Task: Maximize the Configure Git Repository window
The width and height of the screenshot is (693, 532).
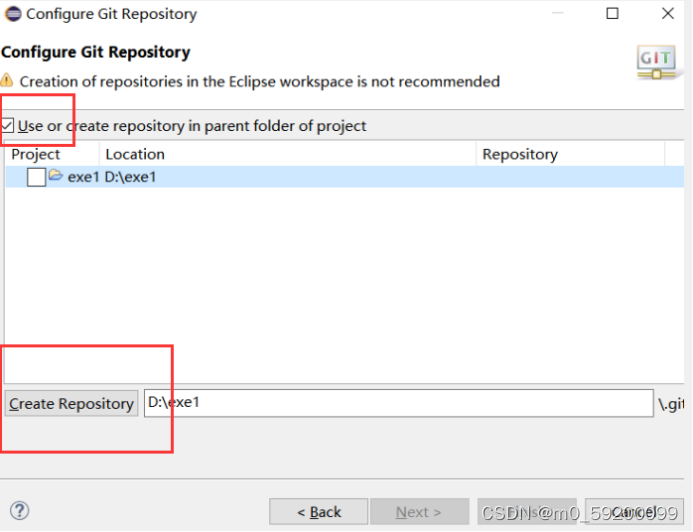Action: (x=612, y=13)
